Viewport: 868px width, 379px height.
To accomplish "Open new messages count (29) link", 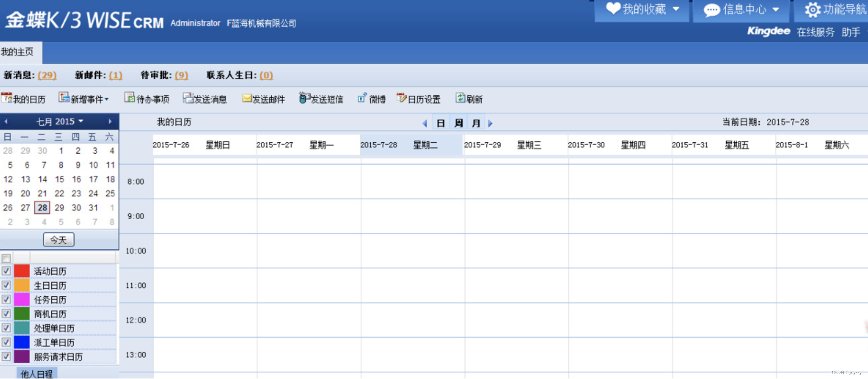I will point(47,75).
